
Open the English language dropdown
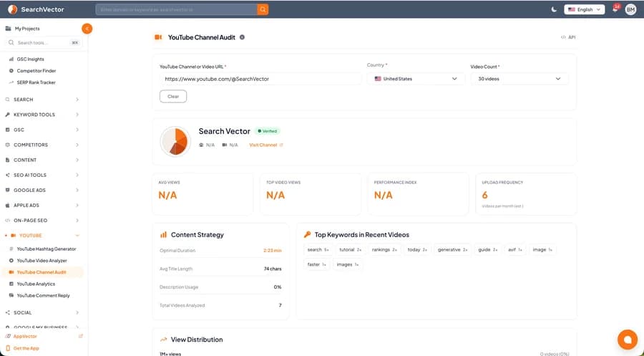click(584, 9)
